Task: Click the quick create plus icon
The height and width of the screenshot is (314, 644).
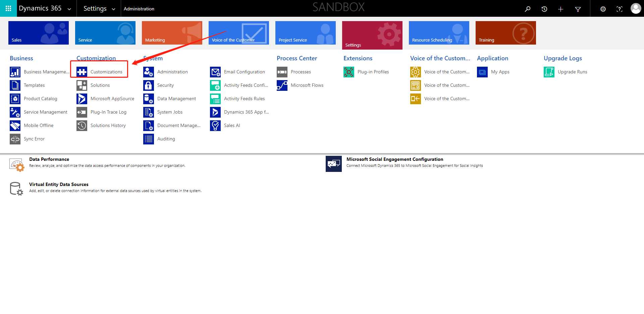Action: [x=561, y=9]
